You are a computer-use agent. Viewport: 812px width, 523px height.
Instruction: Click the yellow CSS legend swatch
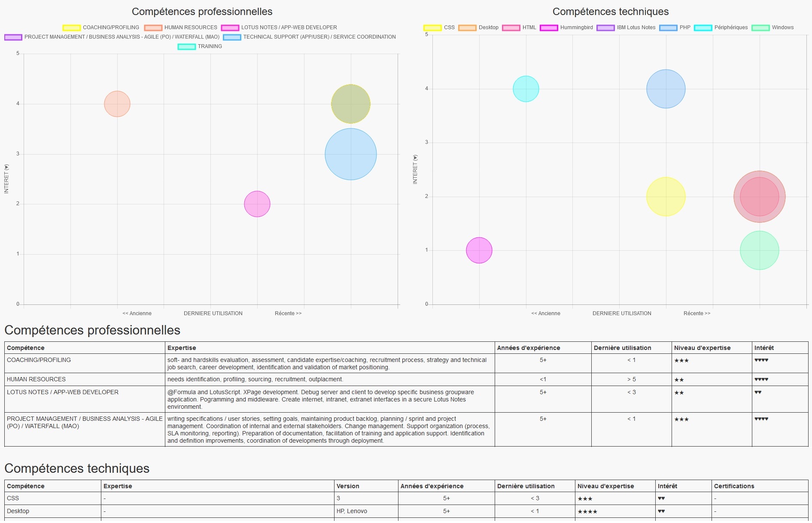click(432, 28)
